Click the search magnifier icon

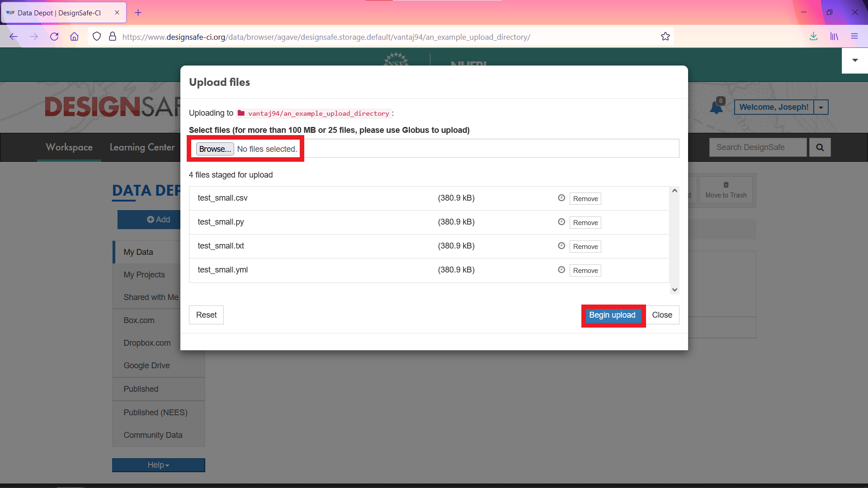(x=821, y=147)
